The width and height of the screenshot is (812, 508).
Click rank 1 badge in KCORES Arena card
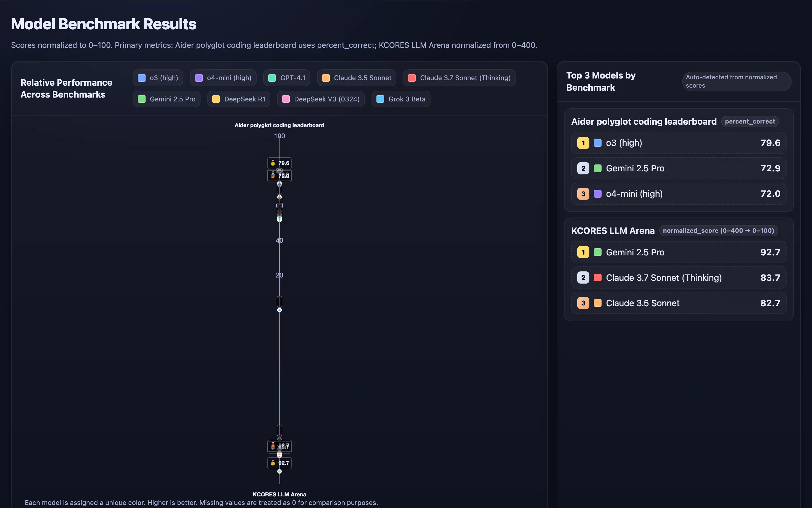(583, 252)
